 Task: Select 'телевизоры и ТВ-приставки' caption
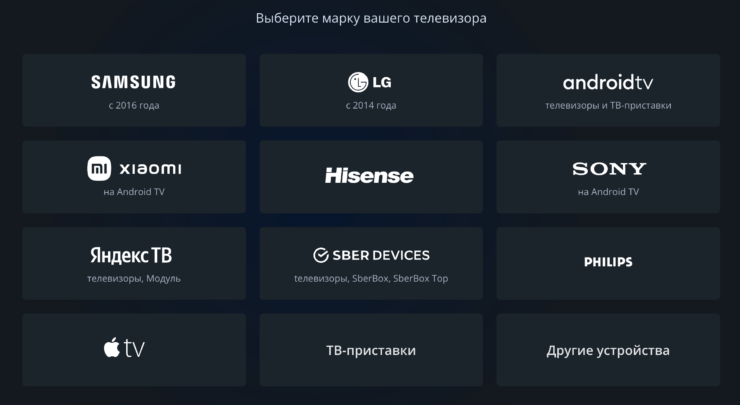pos(608,105)
